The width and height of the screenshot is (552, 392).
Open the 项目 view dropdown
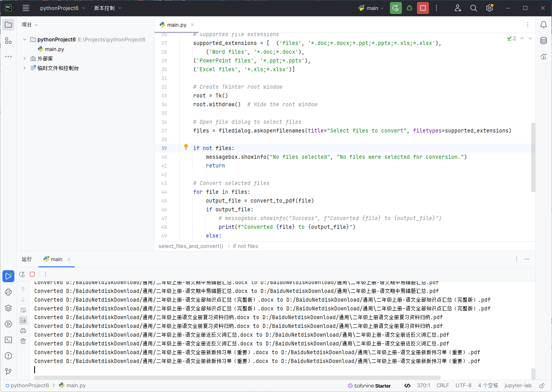click(x=30, y=25)
